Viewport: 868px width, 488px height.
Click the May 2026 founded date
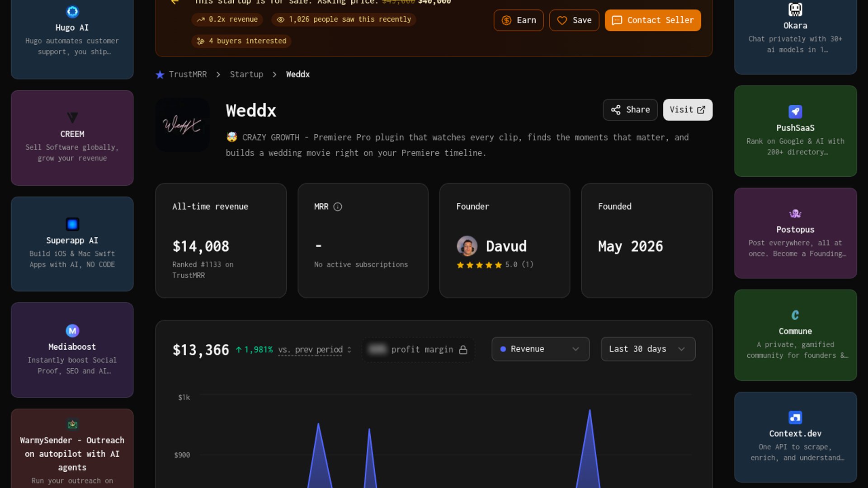coord(630,246)
